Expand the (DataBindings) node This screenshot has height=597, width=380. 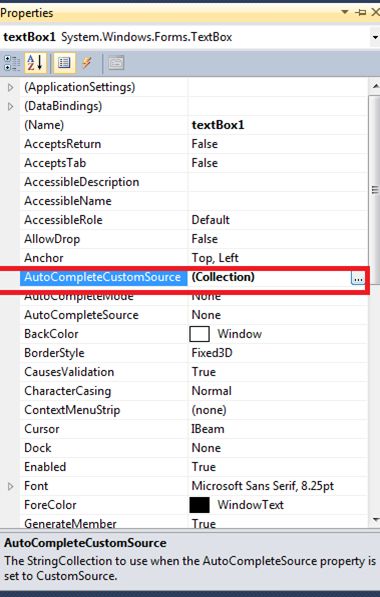pyautogui.click(x=11, y=106)
